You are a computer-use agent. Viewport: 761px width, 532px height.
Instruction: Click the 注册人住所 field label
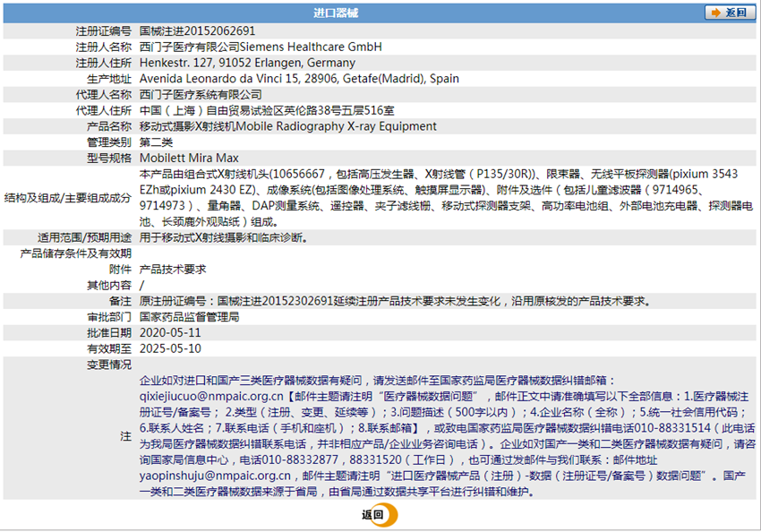tap(103, 63)
